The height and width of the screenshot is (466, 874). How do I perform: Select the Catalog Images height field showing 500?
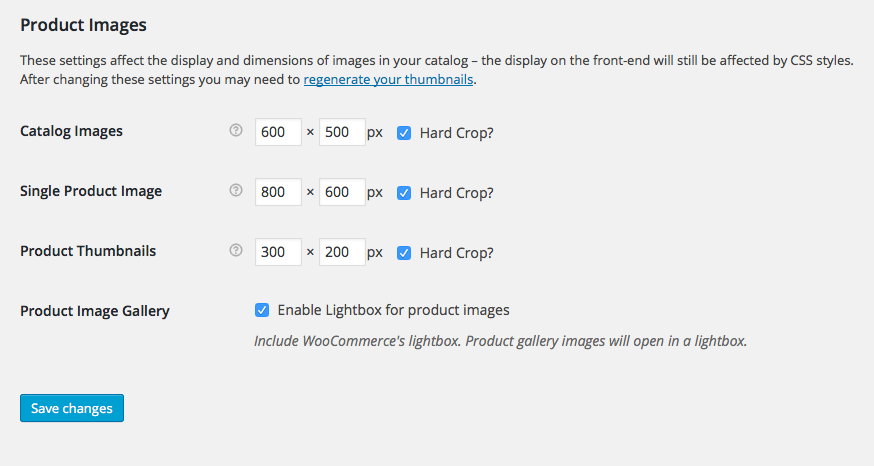[342, 132]
